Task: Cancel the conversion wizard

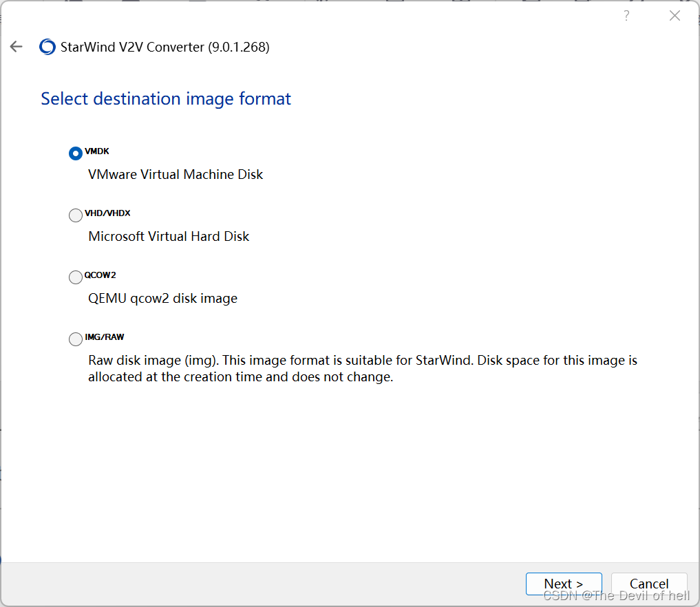Action: (x=649, y=584)
